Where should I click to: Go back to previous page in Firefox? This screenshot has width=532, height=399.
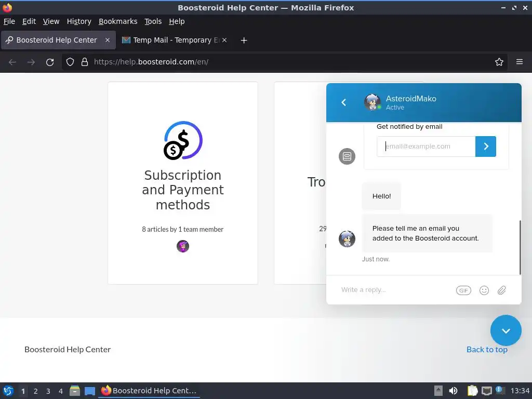[x=12, y=62]
